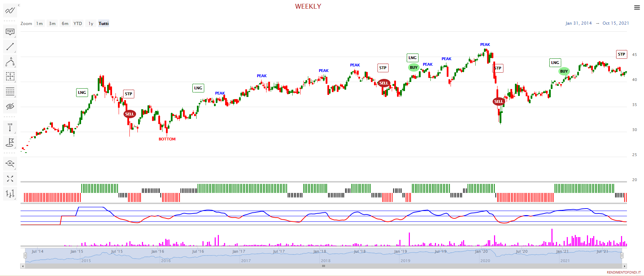Screen dimensions: 644x276
Task: Click the PEAK label from early 2017
Action: [x=262, y=76]
